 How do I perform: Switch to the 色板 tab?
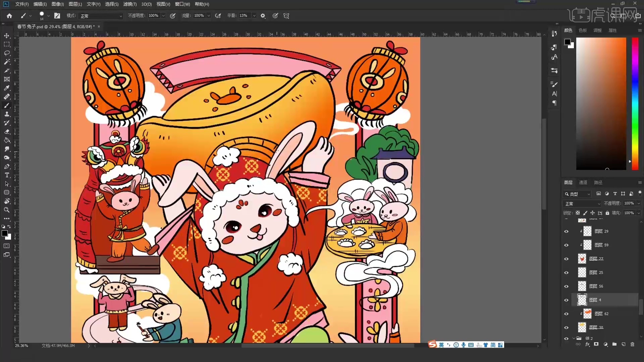(583, 30)
